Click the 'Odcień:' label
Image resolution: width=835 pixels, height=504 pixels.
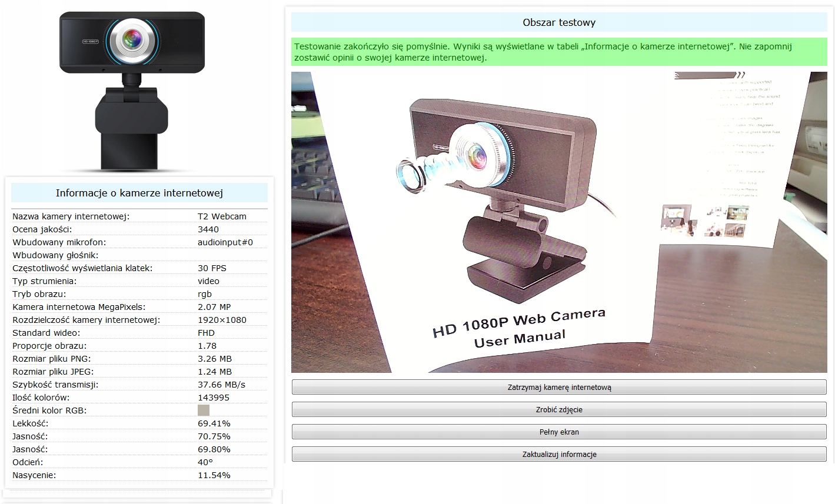coord(28,462)
